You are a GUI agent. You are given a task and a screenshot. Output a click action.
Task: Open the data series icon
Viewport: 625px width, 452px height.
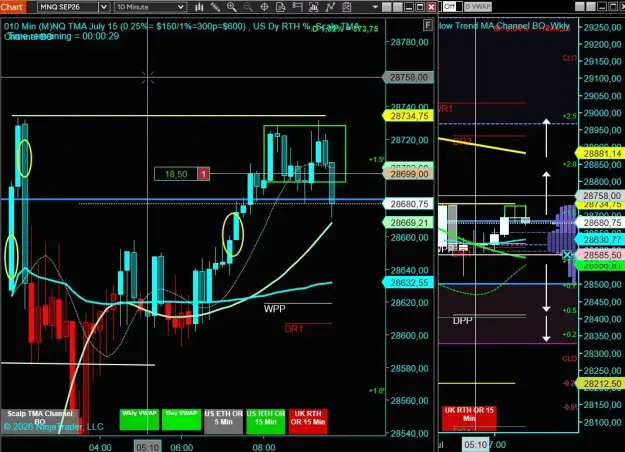pyautogui.click(x=313, y=7)
